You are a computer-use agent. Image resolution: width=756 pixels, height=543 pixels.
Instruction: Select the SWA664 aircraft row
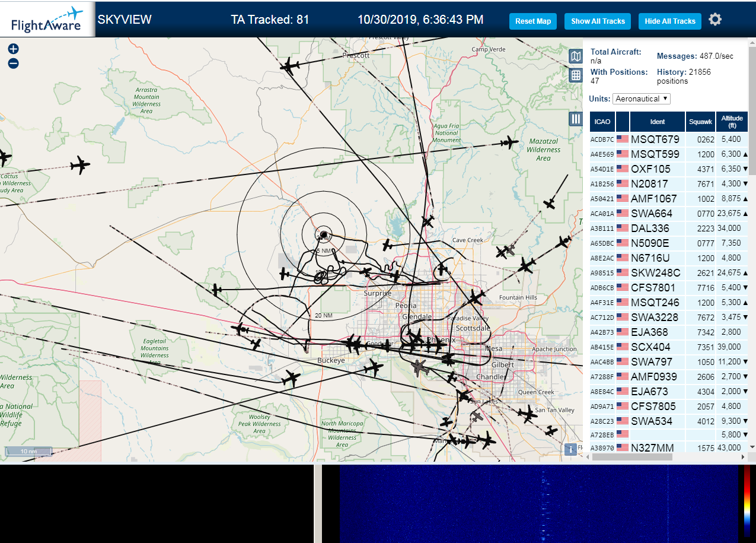tap(669, 213)
